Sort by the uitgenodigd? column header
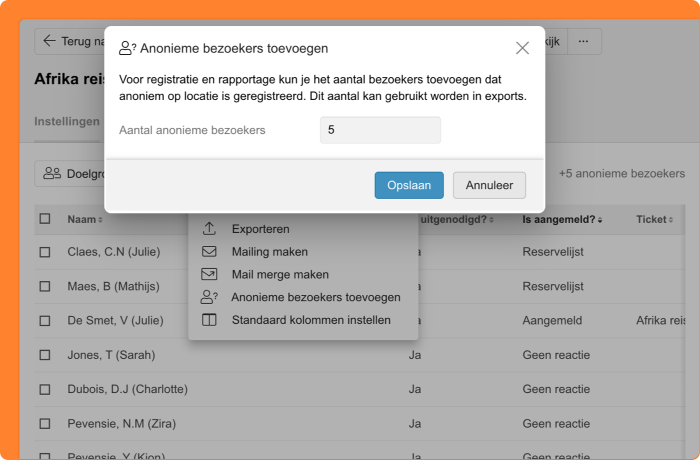Screen dimensions: 700x460 (x=457, y=219)
